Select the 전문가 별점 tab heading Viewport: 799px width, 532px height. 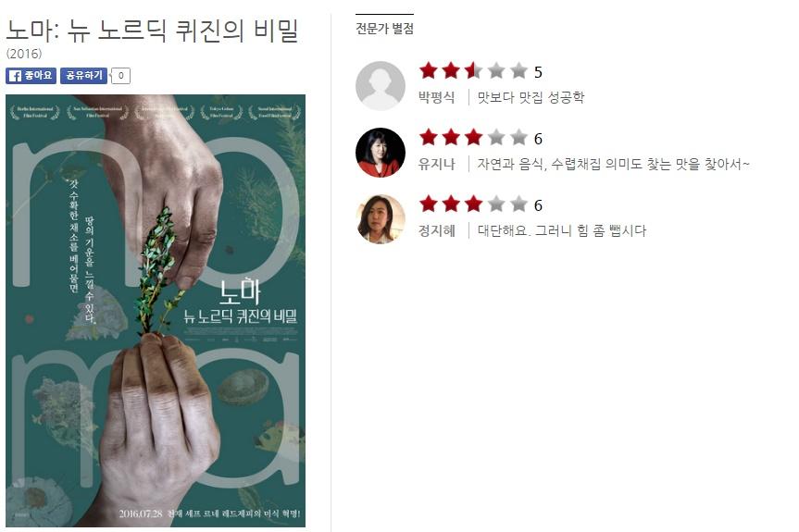[385, 29]
